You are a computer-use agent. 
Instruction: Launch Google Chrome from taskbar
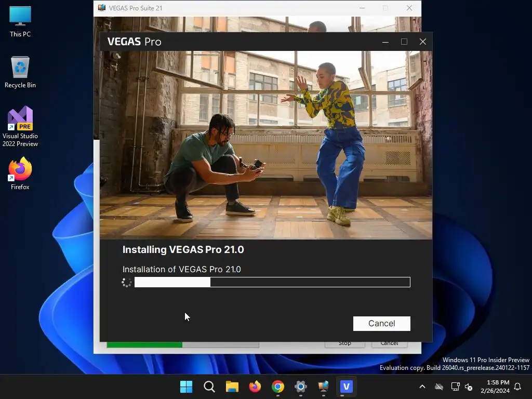pyautogui.click(x=278, y=387)
